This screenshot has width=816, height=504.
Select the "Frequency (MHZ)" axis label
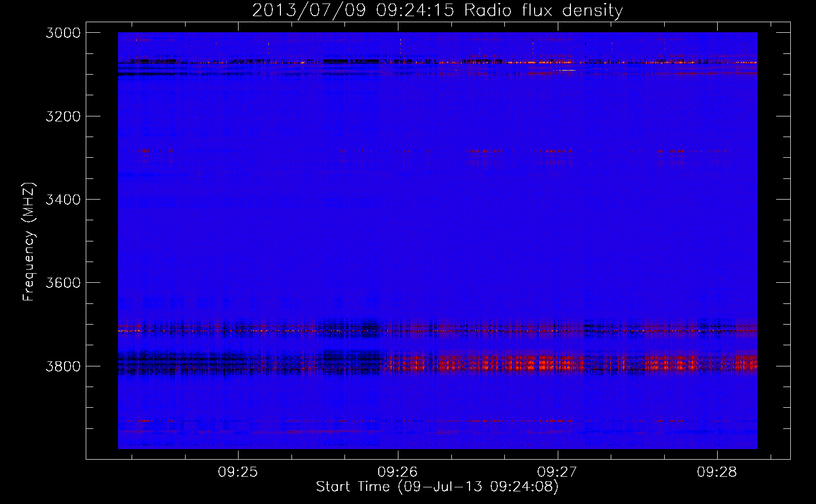coord(29,242)
